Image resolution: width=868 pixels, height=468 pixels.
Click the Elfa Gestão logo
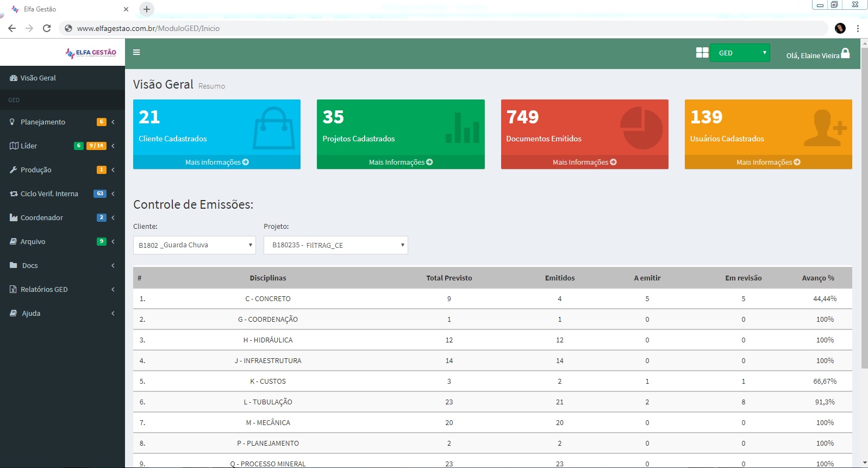click(91, 53)
